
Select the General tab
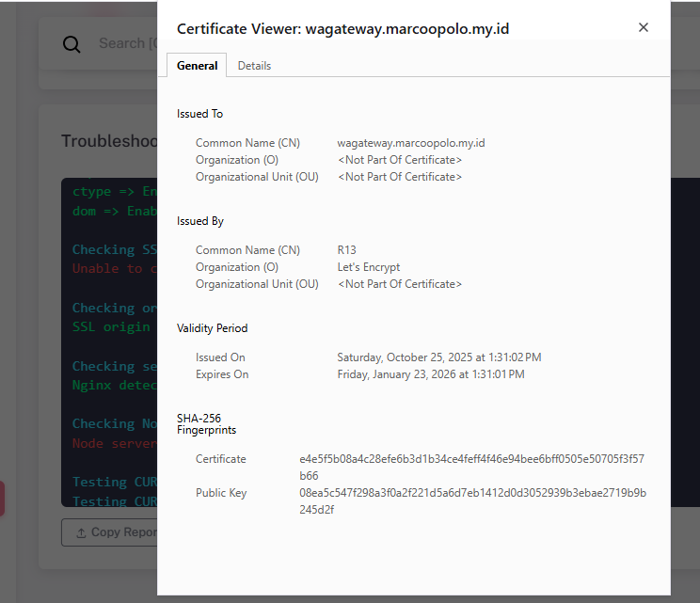198,66
